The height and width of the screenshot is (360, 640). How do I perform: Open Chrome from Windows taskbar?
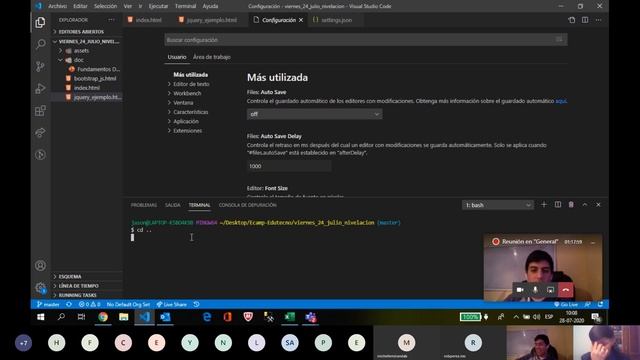pyautogui.click(x=103, y=317)
